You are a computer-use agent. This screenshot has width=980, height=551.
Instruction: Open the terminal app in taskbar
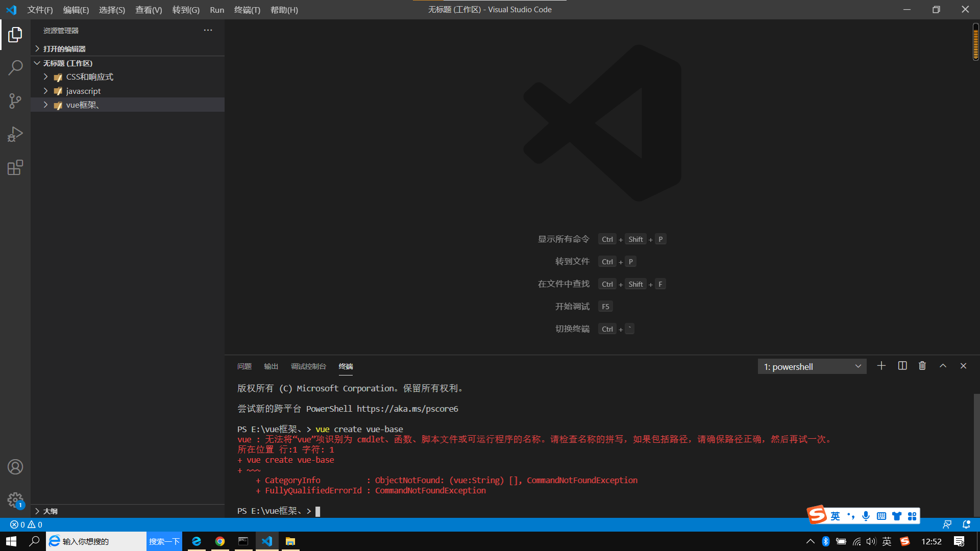pos(243,541)
